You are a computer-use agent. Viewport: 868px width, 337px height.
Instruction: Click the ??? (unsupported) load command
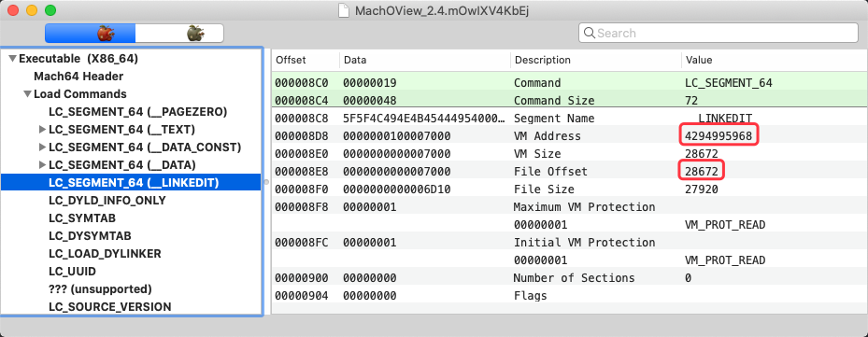pos(100,288)
